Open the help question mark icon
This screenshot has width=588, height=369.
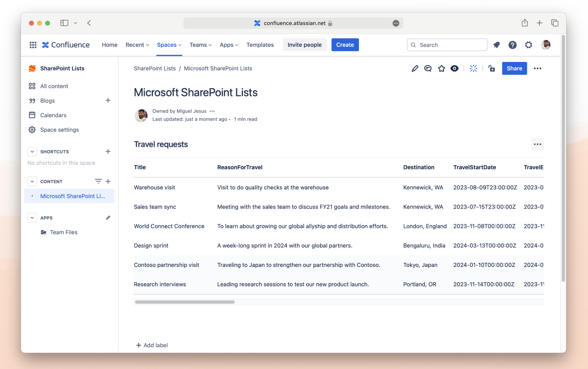[513, 45]
